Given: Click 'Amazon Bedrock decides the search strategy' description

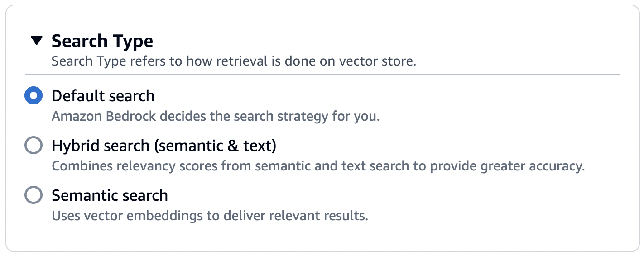Looking at the screenshot, I should pyautogui.click(x=216, y=116).
